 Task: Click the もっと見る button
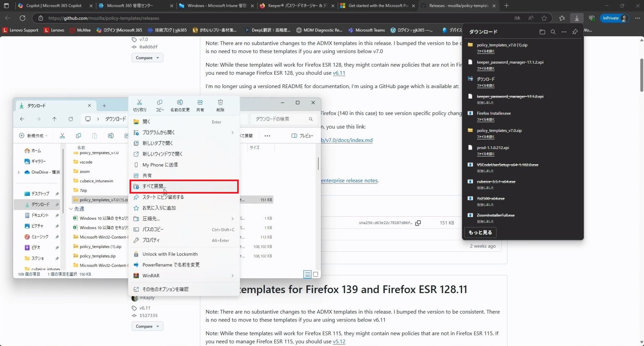point(480,232)
